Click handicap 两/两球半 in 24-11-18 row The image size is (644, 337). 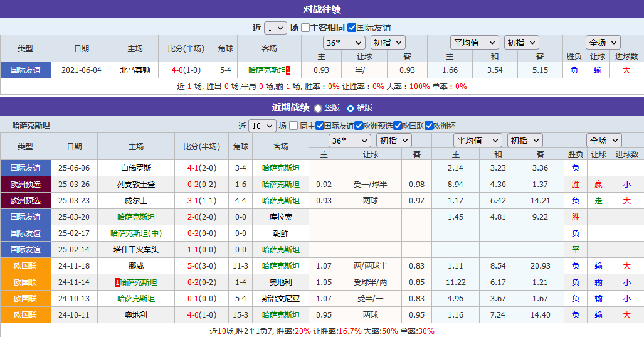coord(370,266)
